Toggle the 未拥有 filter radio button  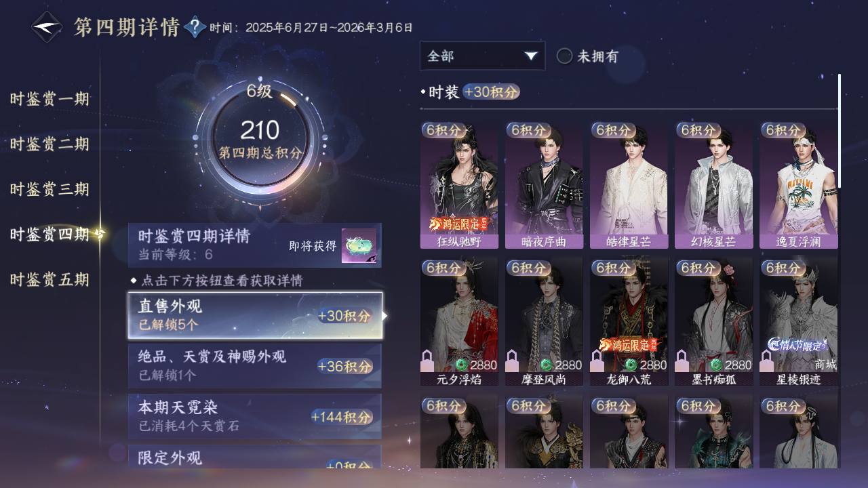point(564,56)
